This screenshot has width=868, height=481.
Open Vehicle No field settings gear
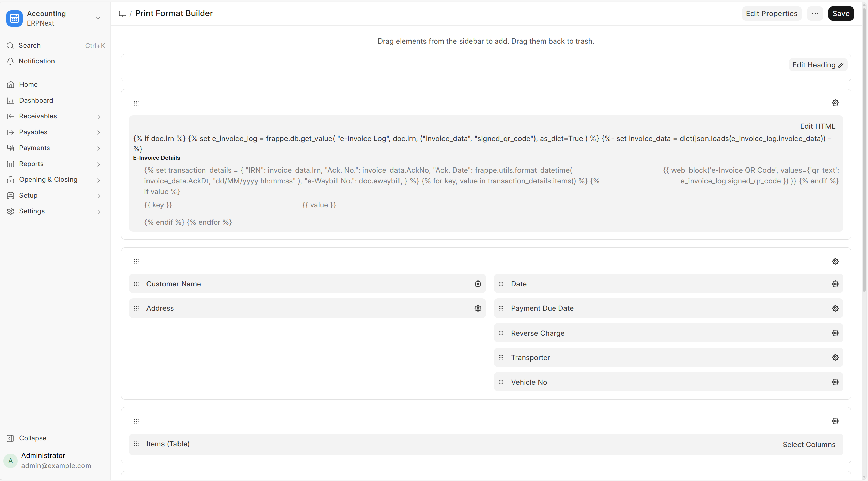tap(835, 382)
